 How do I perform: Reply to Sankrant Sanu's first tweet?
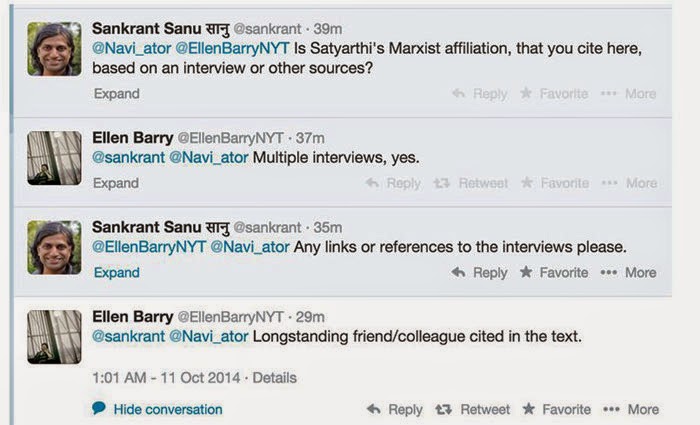[480, 94]
